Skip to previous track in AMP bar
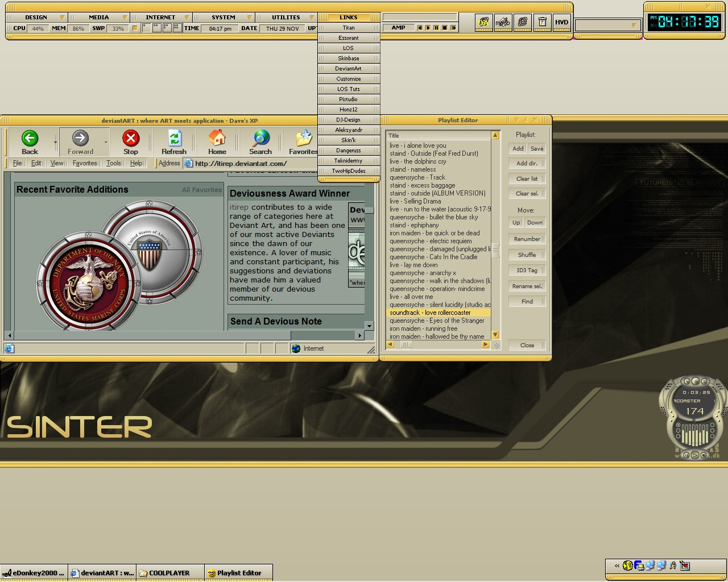 pyautogui.click(x=420, y=28)
